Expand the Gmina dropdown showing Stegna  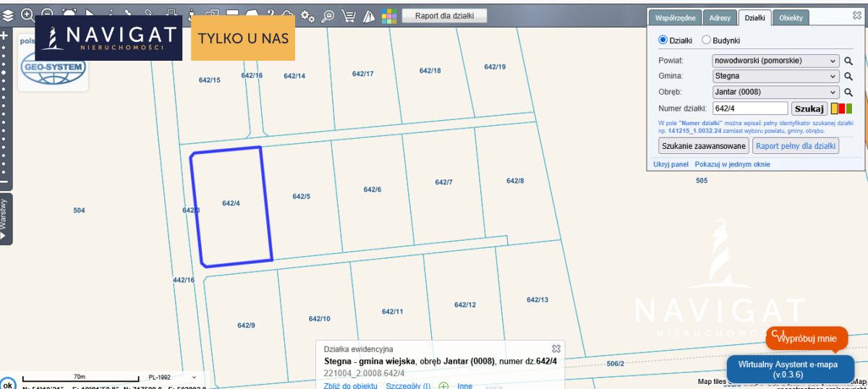tap(775, 76)
